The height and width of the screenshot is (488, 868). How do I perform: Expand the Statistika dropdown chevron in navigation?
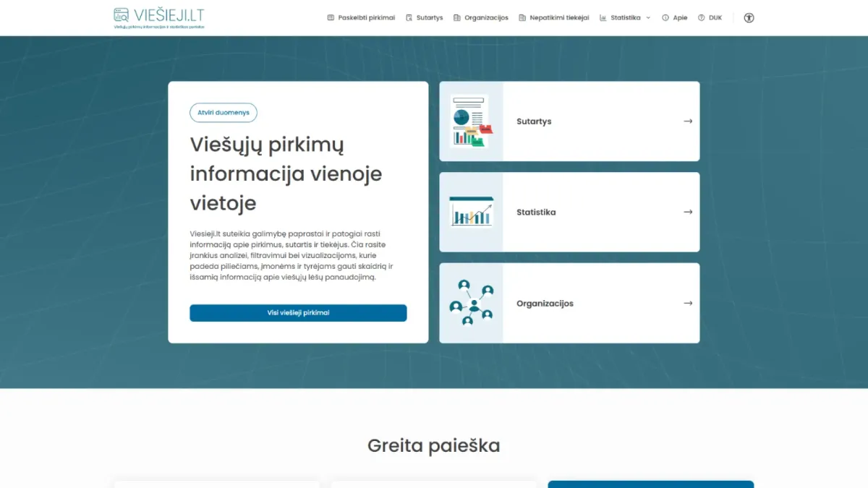click(x=648, y=18)
